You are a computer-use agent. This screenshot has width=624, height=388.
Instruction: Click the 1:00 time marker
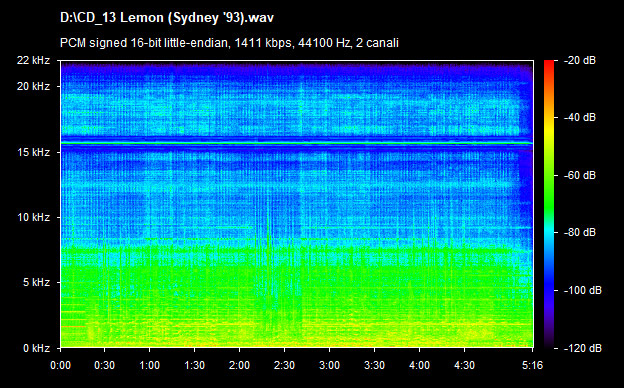click(150, 365)
